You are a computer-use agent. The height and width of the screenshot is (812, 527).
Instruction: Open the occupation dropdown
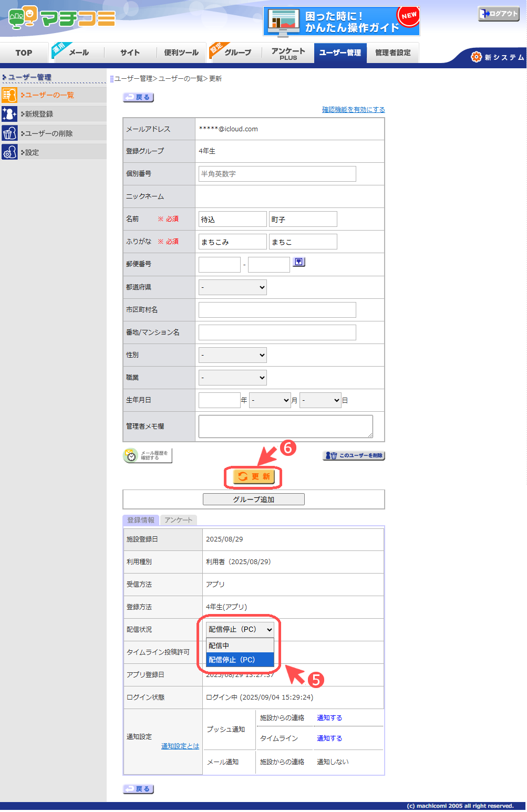tap(232, 378)
